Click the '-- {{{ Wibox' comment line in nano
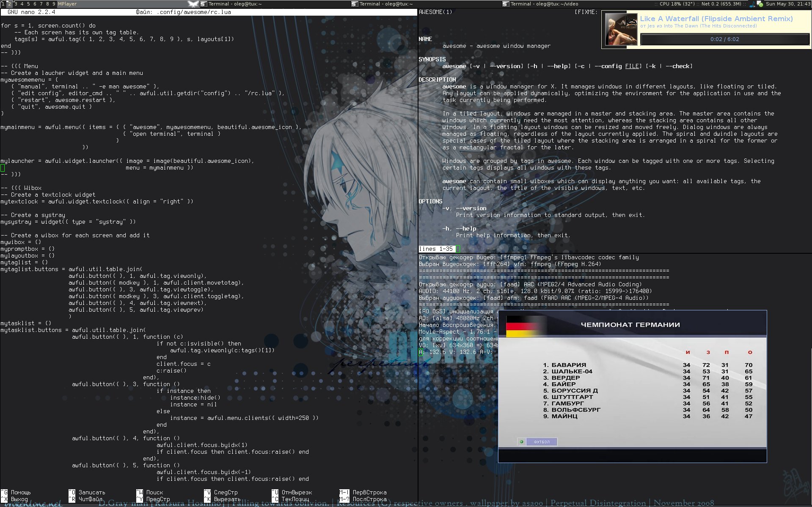 (x=21, y=188)
